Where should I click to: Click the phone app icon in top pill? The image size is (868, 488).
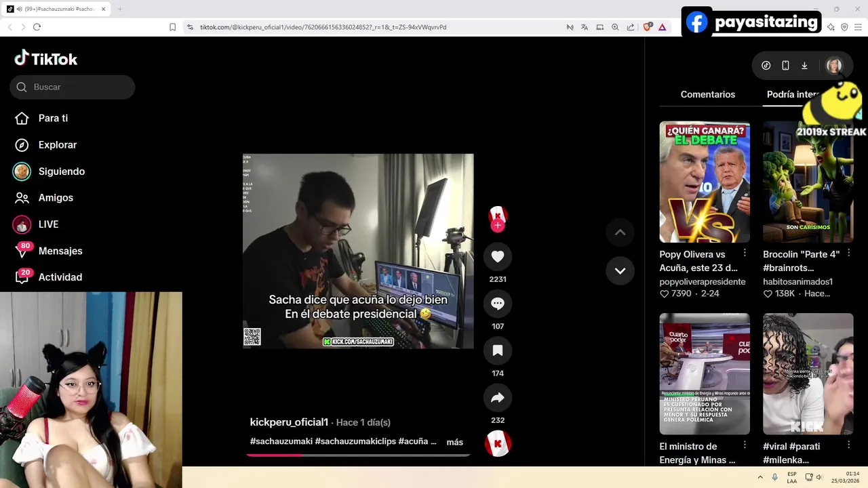785,66
